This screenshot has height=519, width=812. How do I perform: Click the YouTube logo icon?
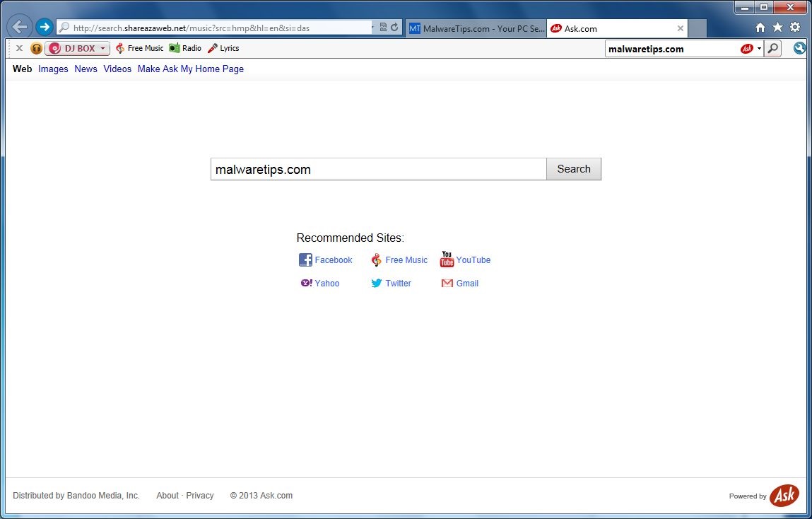[447, 259]
